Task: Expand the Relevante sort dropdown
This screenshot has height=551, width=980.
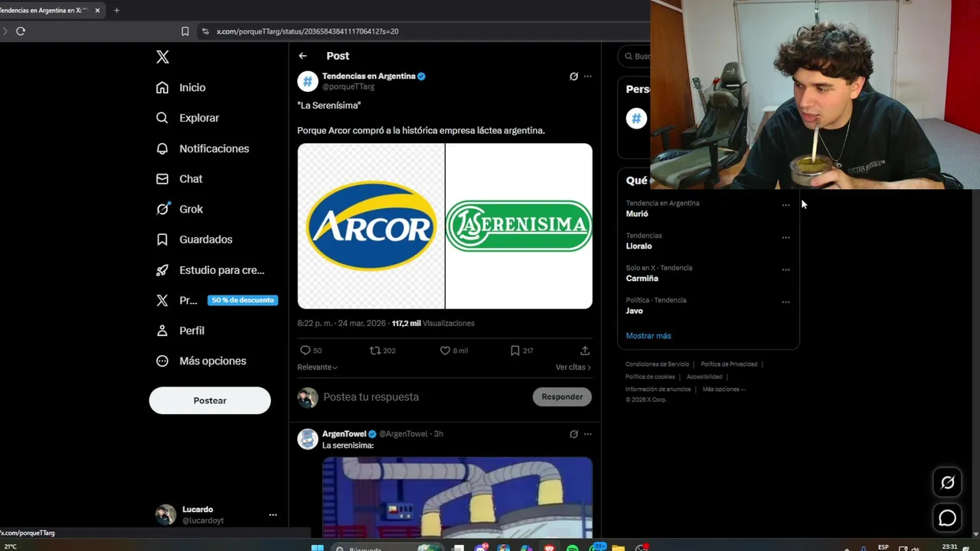Action: coord(318,367)
